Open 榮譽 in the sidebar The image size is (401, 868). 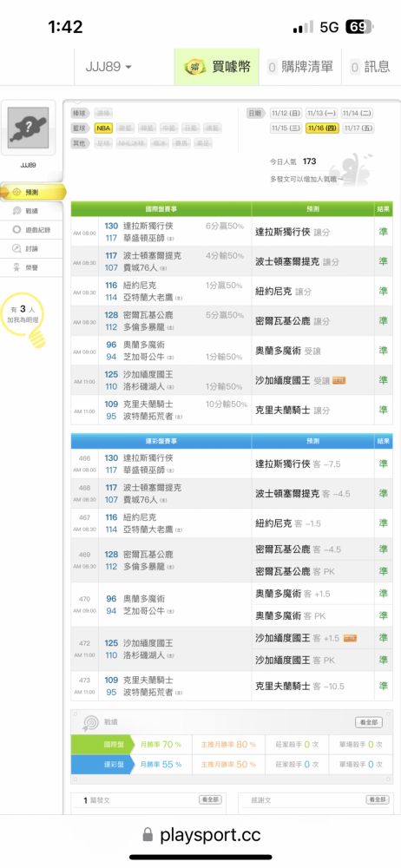click(x=27, y=267)
